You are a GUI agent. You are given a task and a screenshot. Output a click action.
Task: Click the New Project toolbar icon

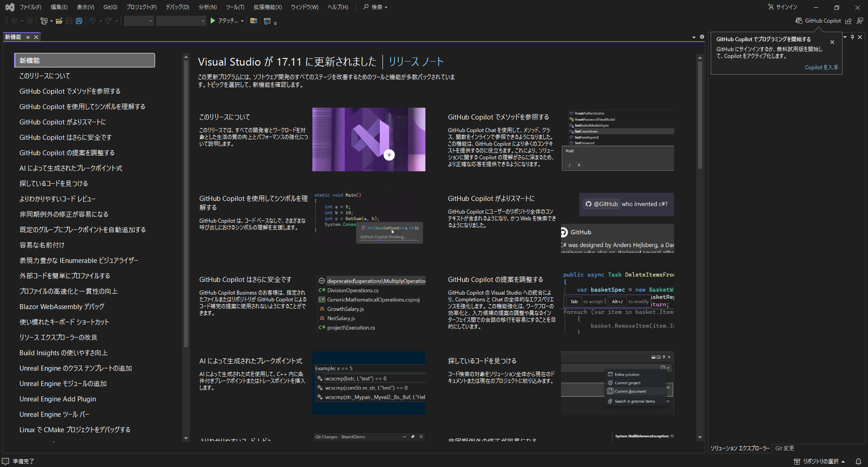44,21
